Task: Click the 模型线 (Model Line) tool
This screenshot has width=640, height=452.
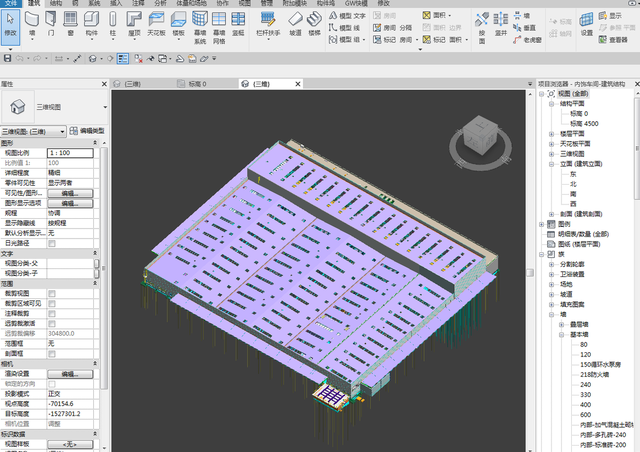Action: [x=344, y=28]
